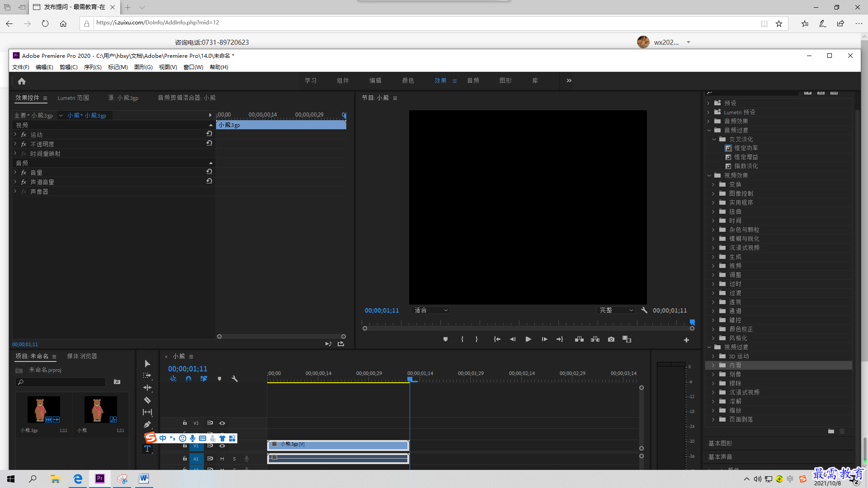Show more workspaces chevron
868x488 pixels.
[x=569, y=81]
